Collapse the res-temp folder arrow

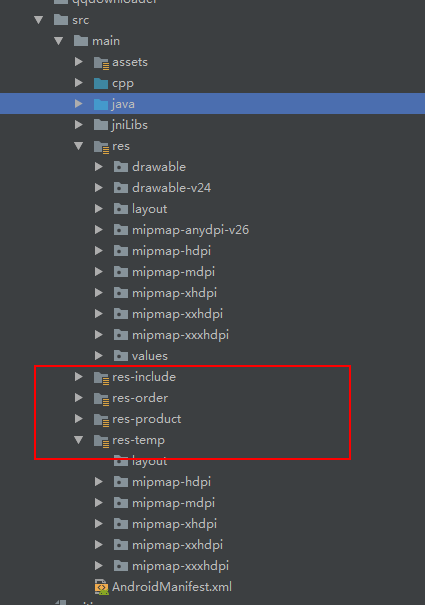[79, 439]
